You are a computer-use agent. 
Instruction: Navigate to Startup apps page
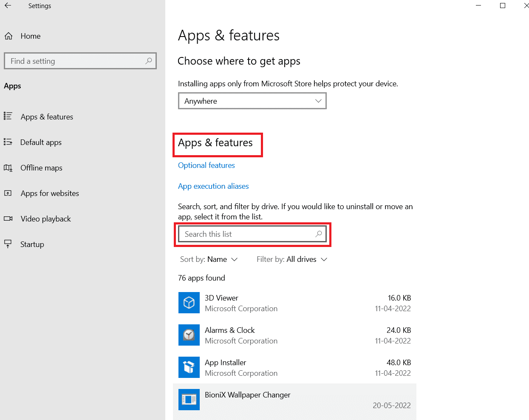click(32, 244)
